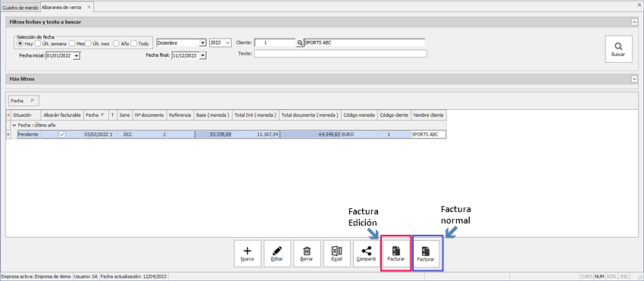Click the 64.545,63 total document cell
Screen dimensions: 644x281
310,134
